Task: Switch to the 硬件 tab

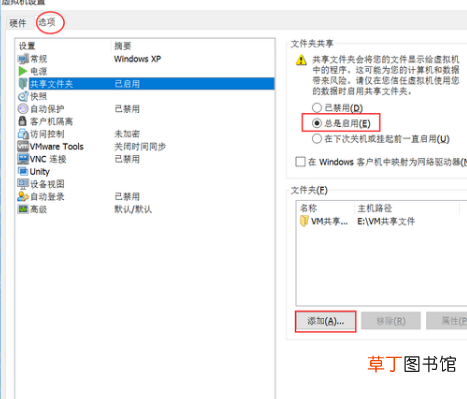Action: [x=17, y=23]
